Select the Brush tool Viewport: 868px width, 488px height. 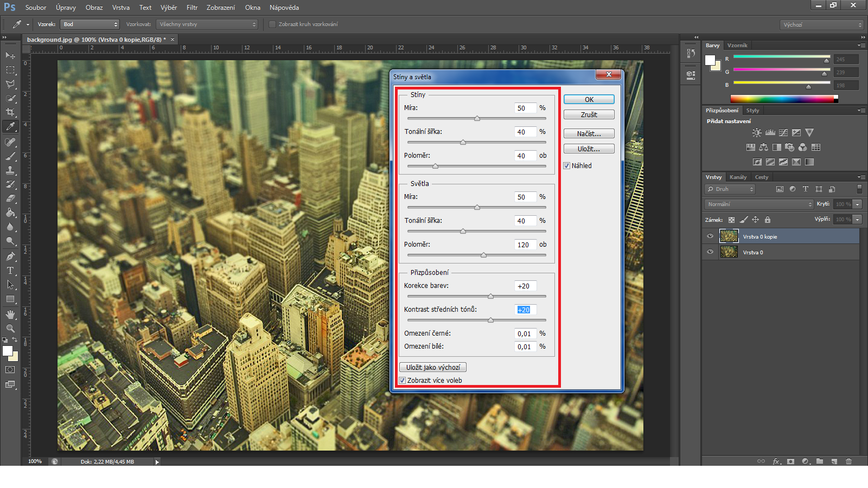10,156
